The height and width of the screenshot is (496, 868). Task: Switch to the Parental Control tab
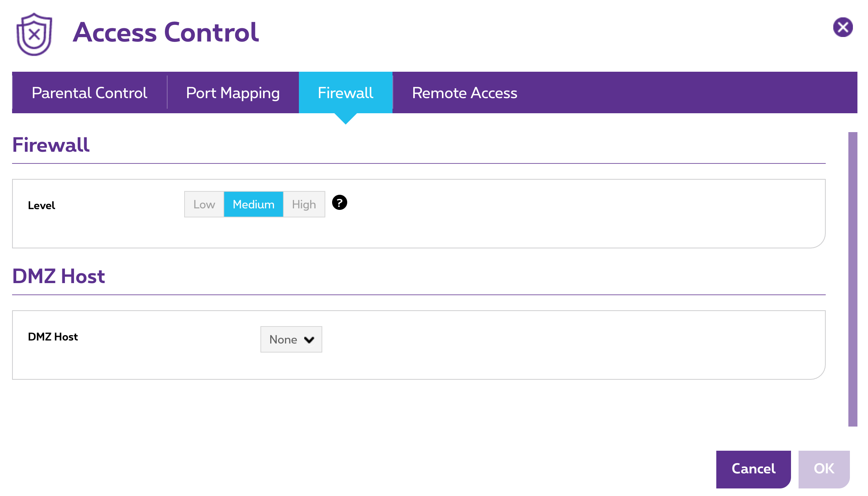coord(89,92)
